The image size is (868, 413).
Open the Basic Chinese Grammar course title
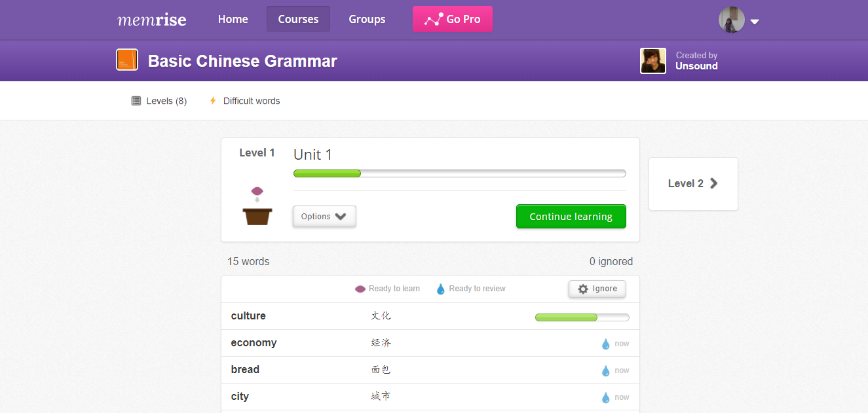pos(242,61)
